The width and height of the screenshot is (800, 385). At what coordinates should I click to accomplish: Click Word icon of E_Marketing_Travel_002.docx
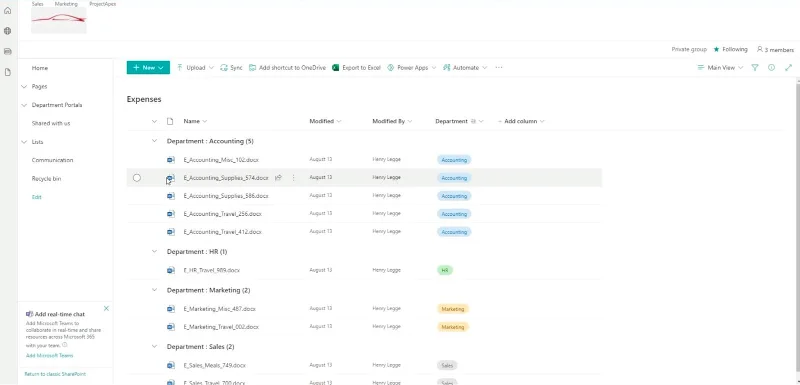[x=170, y=326]
